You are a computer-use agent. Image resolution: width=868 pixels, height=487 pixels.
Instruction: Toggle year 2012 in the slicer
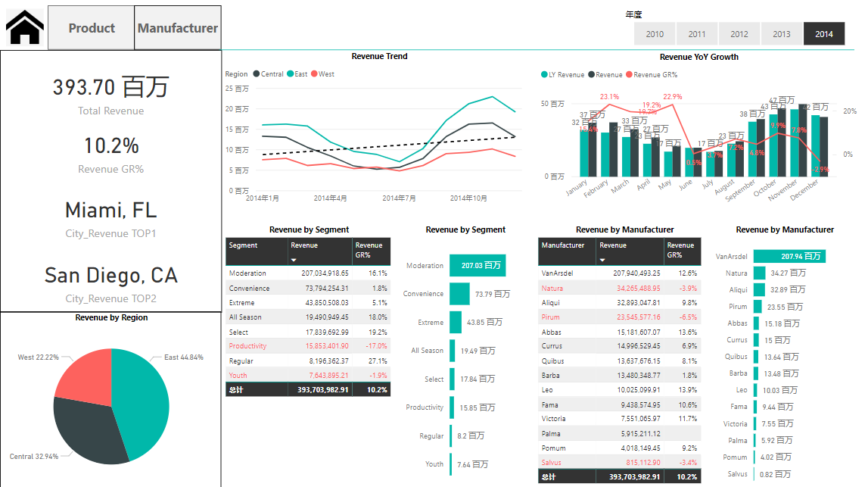tap(739, 34)
